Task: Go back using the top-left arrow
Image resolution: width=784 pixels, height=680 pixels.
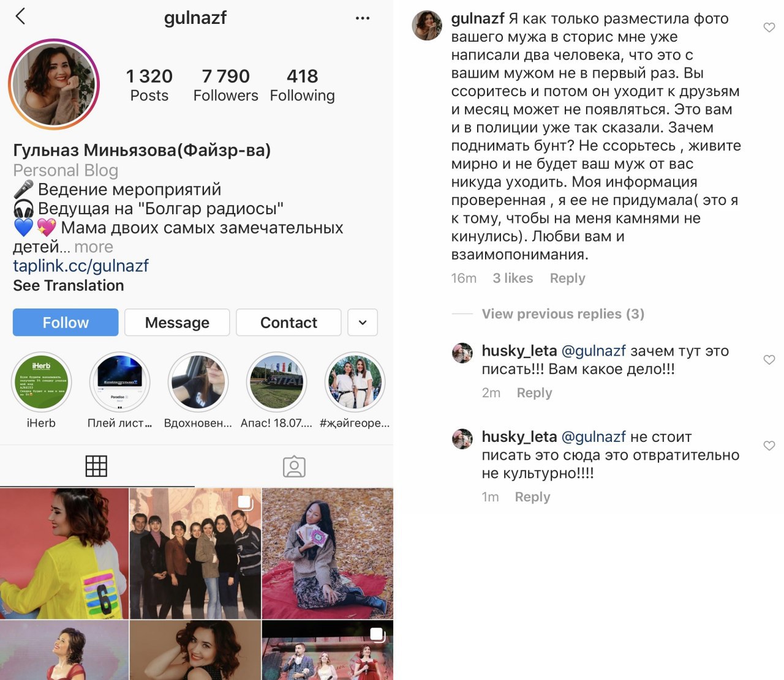Action: pos(20,16)
